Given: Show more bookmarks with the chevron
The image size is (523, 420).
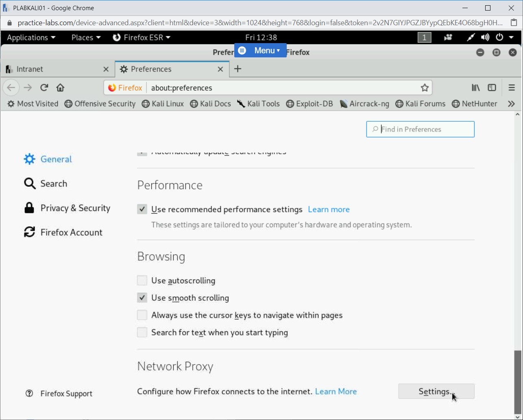Looking at the screenshot, I should coord(512,104).
